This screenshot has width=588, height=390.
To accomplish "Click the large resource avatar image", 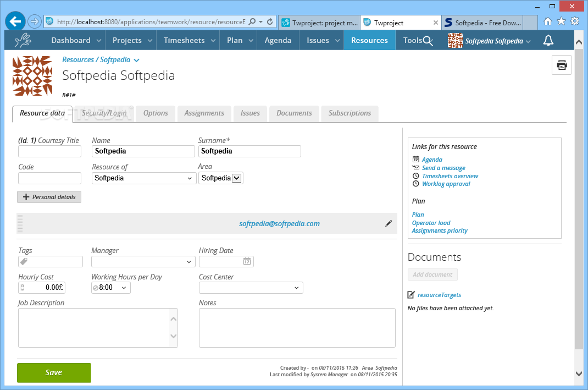I will [32, 76].
